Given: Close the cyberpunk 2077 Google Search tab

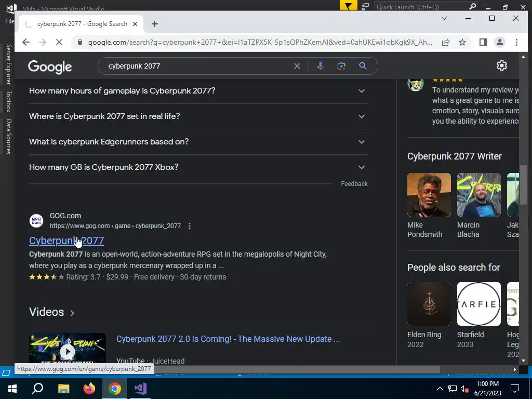Looking at the screenshot, I should pos(135,24).
